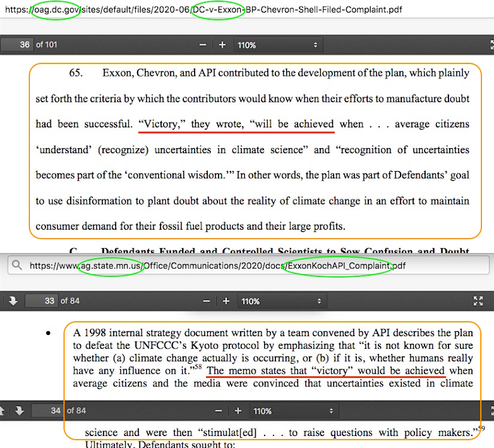Zoom out using minus in the page 34 toolbar
The width and height of the screenshot is (494, 448).
tap(219, 411)
